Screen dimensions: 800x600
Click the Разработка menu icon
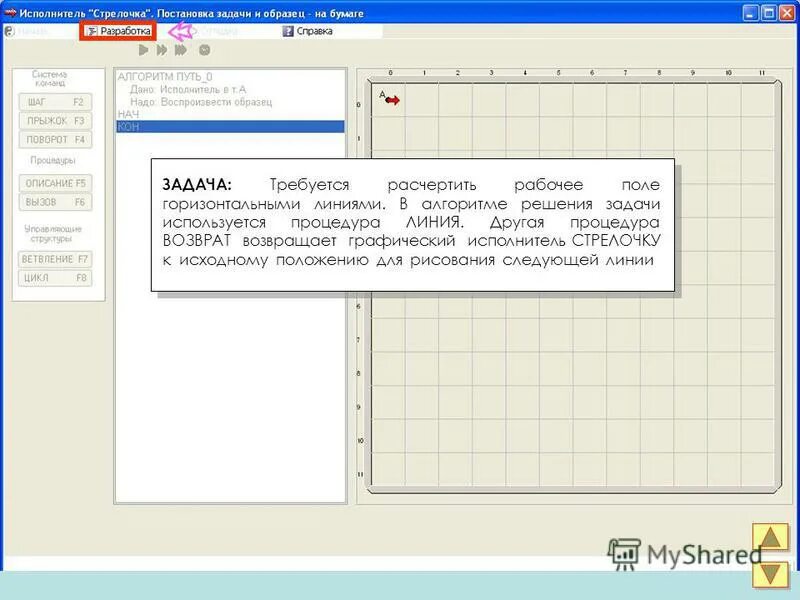pyautogui.click(x=92, y=32)
